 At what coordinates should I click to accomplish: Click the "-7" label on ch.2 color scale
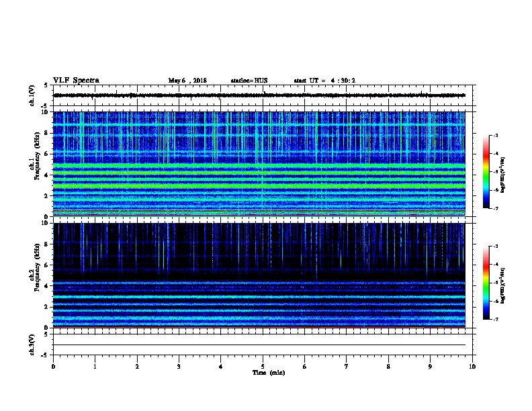pos(495,319)
